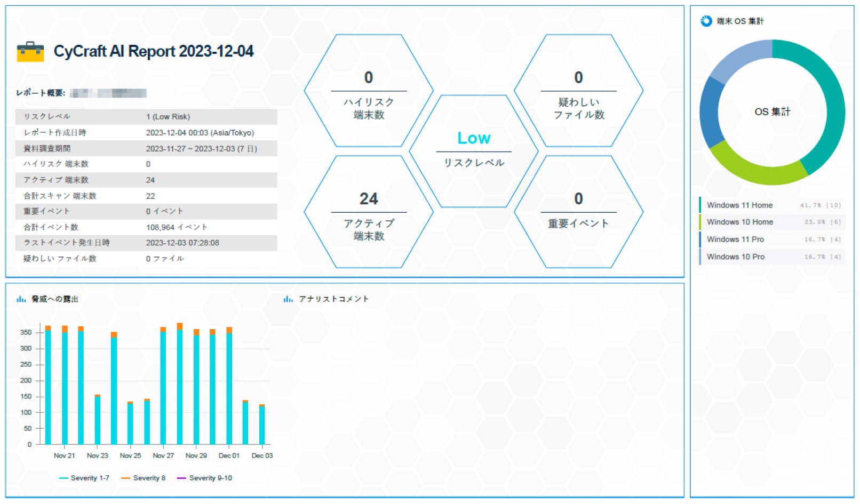Click the light blue Windows 10 Pro donut segment

[x=742, y=58]
